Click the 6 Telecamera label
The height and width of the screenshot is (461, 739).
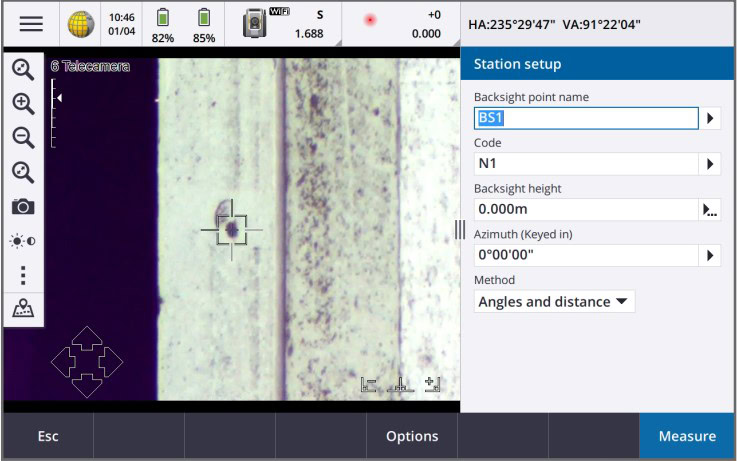tap(90, 66)
